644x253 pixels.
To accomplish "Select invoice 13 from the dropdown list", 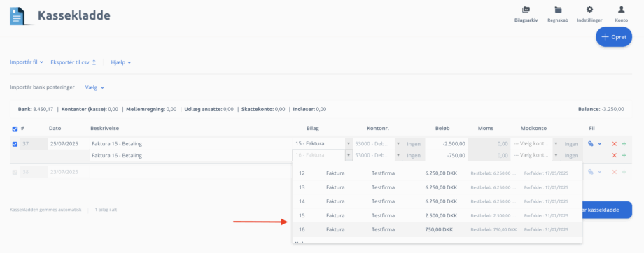I will (x=437, y=187).
